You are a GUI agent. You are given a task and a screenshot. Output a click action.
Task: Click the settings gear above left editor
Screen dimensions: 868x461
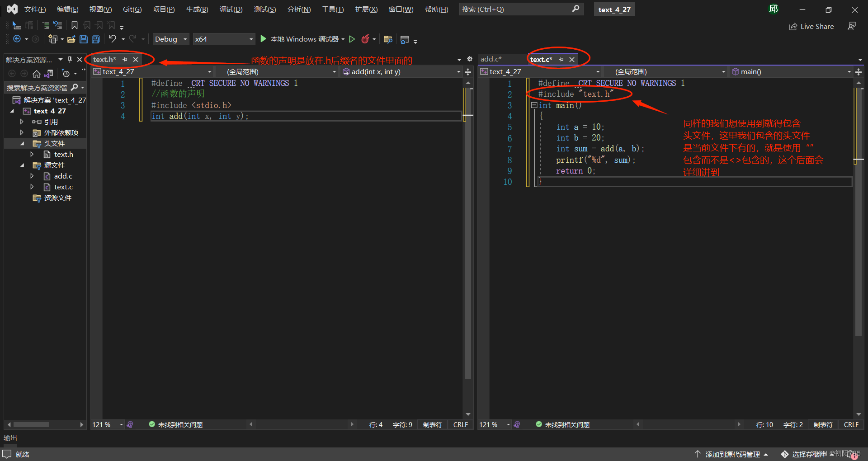point(470,59)
